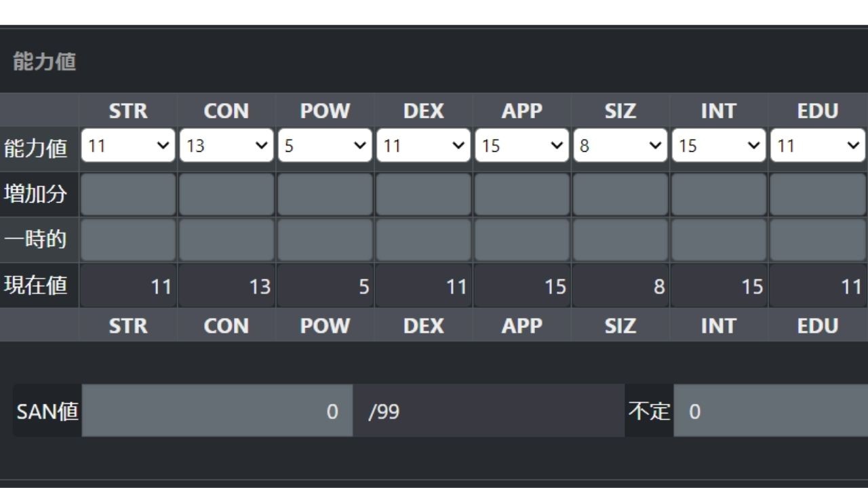Open the EDU ability value dropdown

(x=818, y=146)
